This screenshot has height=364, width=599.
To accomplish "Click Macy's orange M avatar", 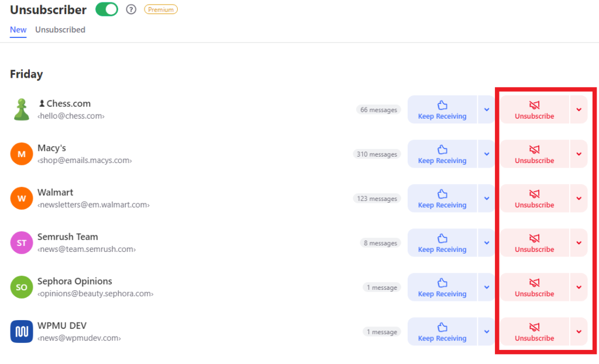I will click(22, 154).
